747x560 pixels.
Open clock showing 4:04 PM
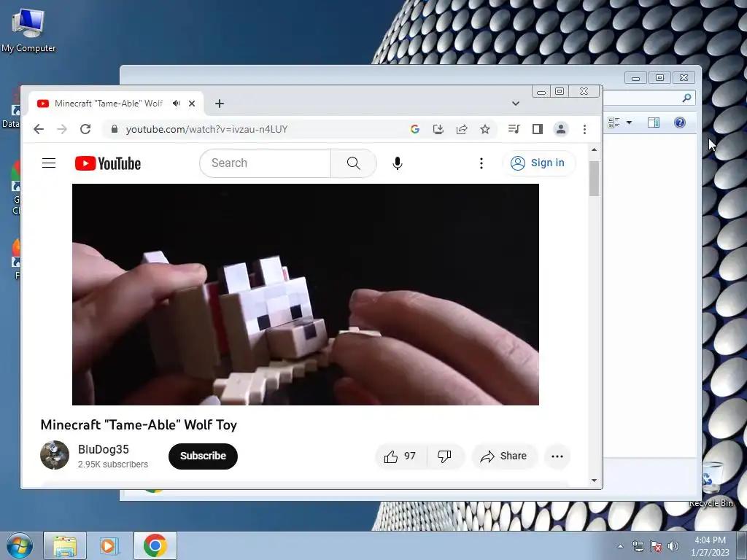coord(711,546)
